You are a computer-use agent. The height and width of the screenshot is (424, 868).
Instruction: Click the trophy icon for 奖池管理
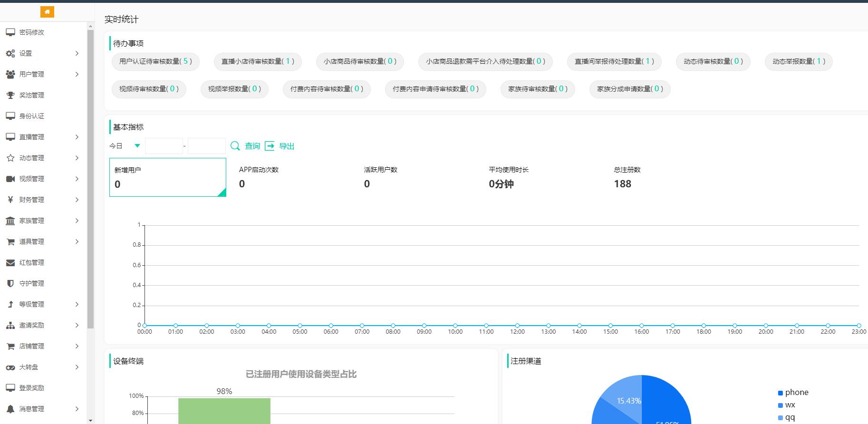10,95
